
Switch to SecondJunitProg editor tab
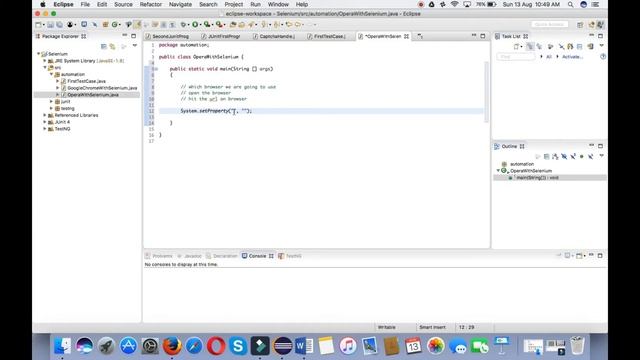point(170,36)
